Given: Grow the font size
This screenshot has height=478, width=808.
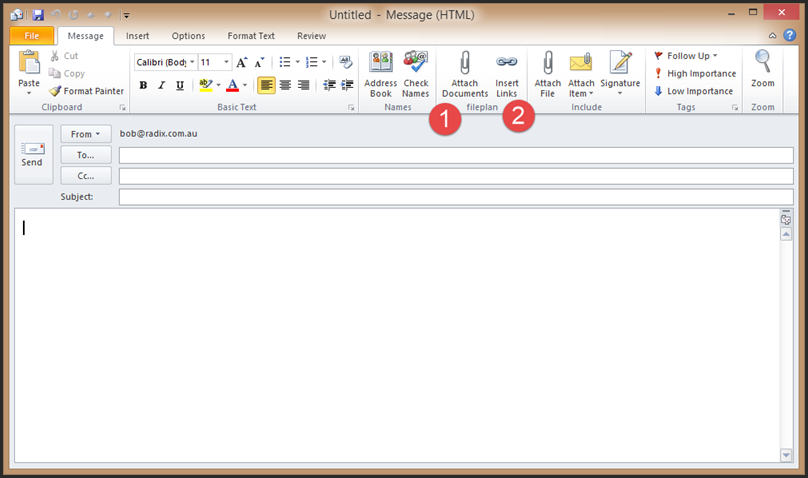Looking at the screenshot, I should pyautogui.click(x=241, y=62).
